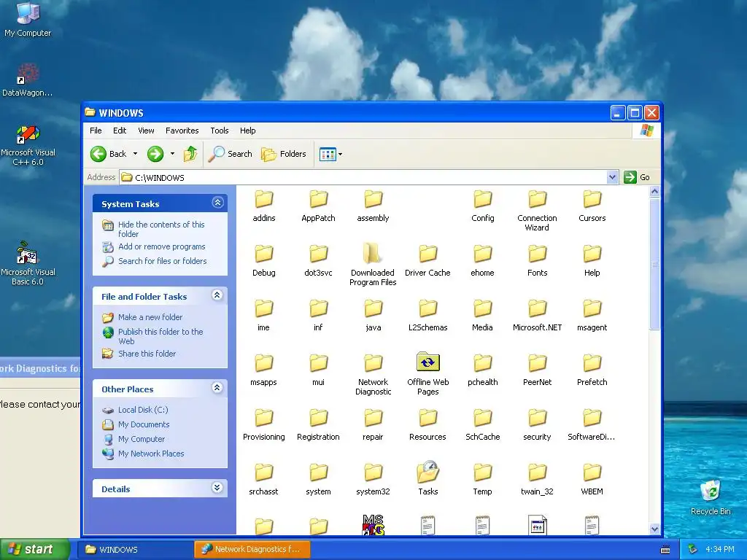Image resolution: width=747 pixels, height=560 pixels.
Task: Click Add or remove programs link
Action: click(x=162, y=246)
